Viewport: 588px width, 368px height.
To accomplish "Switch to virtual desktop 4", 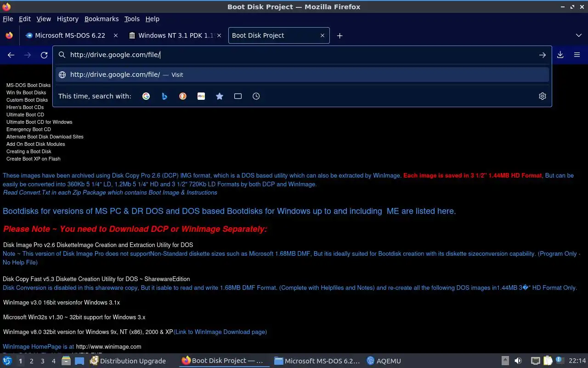I will point(53,361).
